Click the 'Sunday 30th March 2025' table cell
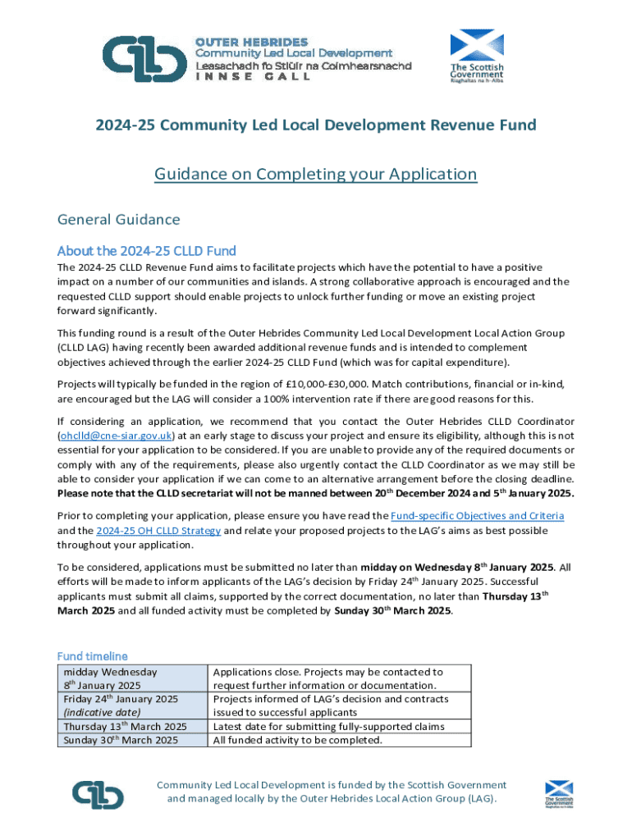This screenshot has width=632, height=840. pyautogui.click(x=130, y=740)
